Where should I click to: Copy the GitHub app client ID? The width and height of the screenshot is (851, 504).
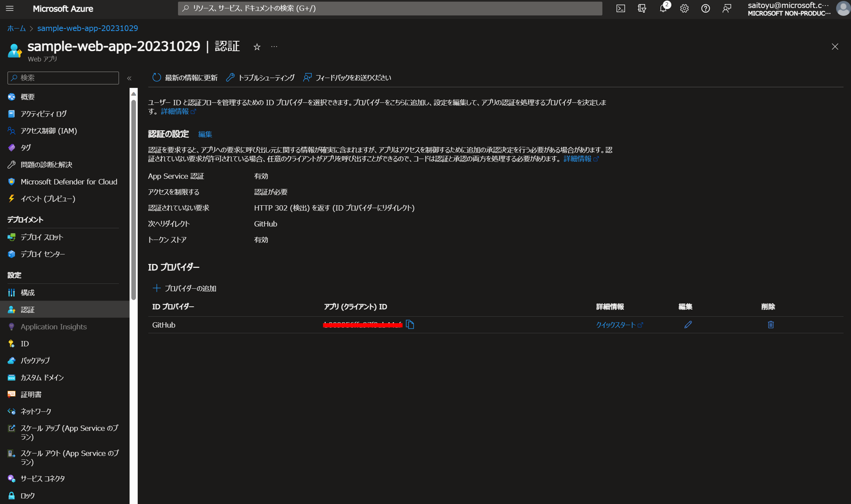[x=410, y=325]
